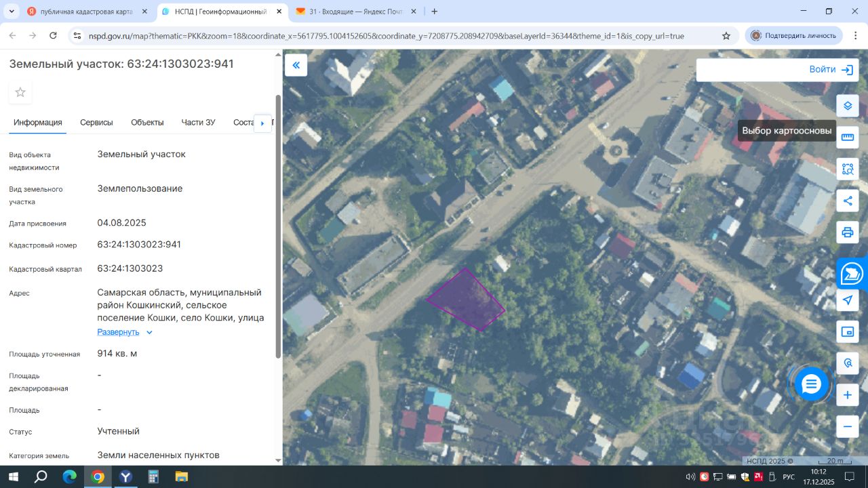The width and height of the screenshot is (868, 488).
Task: Open the round blue chat support button
Action: 811,384
